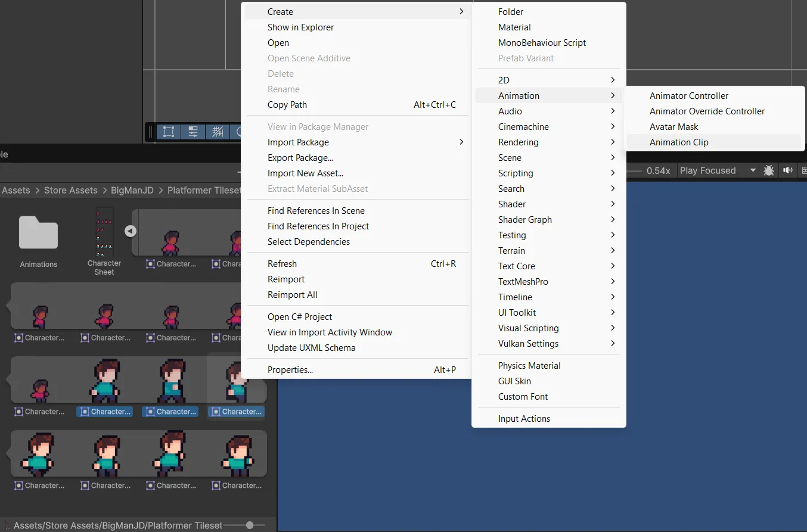Open the UI Toolkit submenu
This screenshot has height=532, width=807.
(548, 313)
